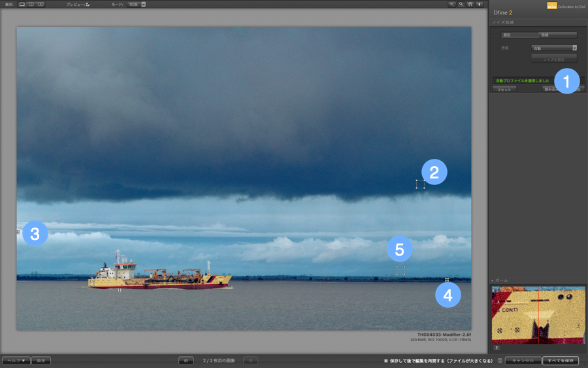This screenshot has height=368, width=588.
Task: Click the status text 自動プロファイルを適用しました
Action: (x=523, y=80)
